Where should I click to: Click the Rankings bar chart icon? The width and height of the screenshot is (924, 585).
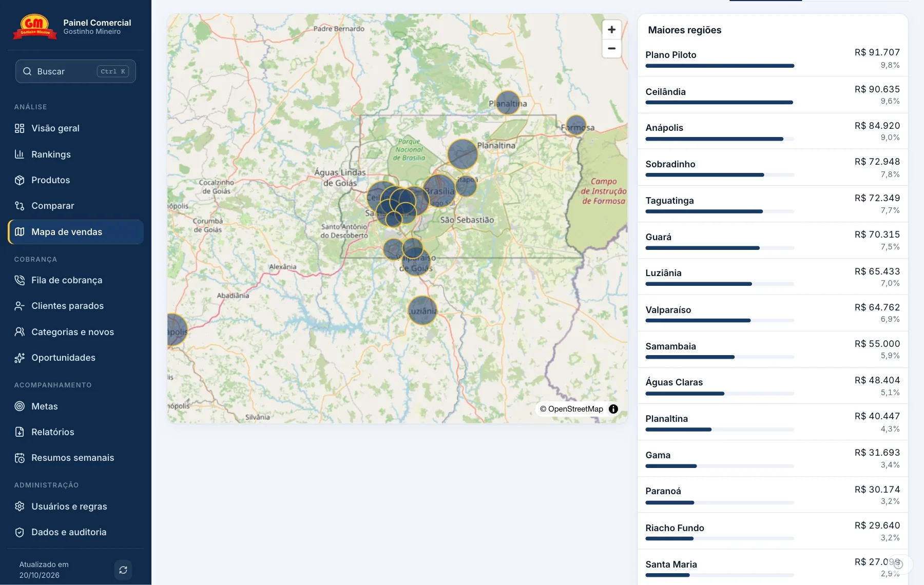(x=20, y=154)
